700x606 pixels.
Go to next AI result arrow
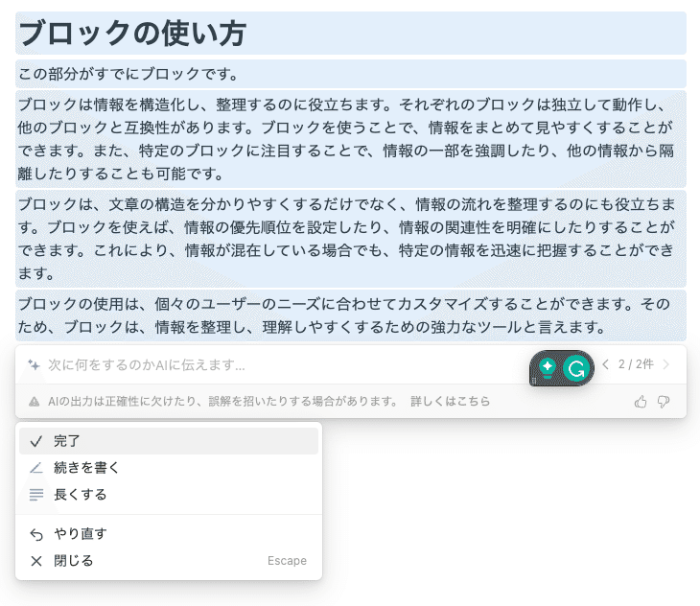click(x=666, y=364)
